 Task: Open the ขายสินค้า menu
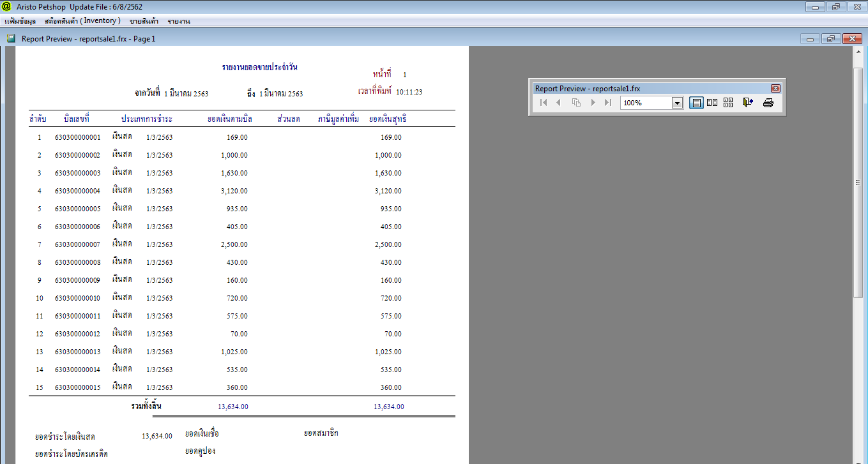[x=144, y=21]
